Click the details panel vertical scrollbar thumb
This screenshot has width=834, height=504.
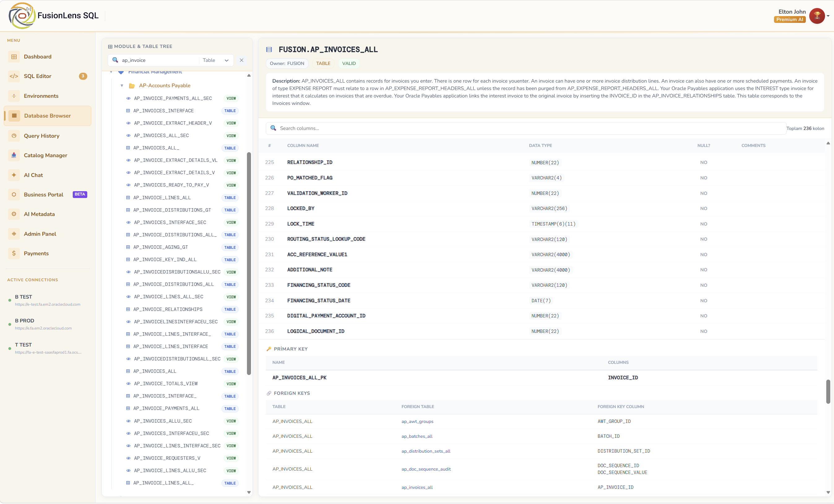(x=828, y=392)
